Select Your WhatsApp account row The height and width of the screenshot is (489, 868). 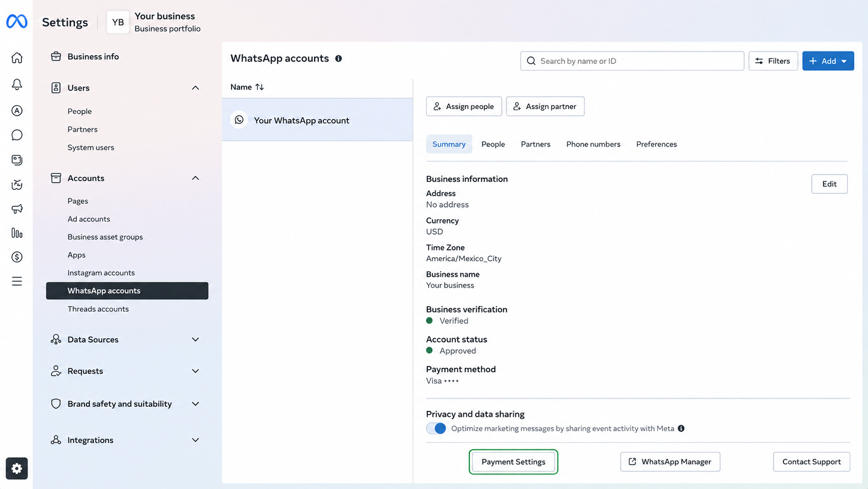[x=317, y=120]
